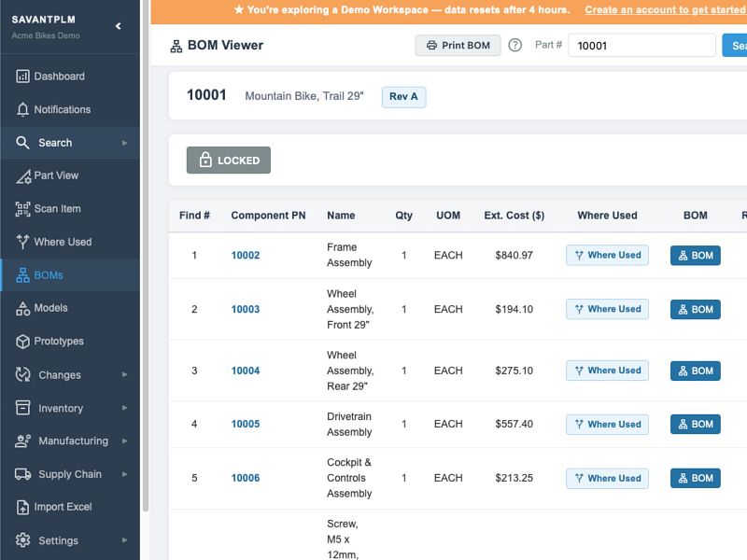This screenshot has height=560, width=747.
Task: Open BOM for part 10006
Action: [696, 478]
